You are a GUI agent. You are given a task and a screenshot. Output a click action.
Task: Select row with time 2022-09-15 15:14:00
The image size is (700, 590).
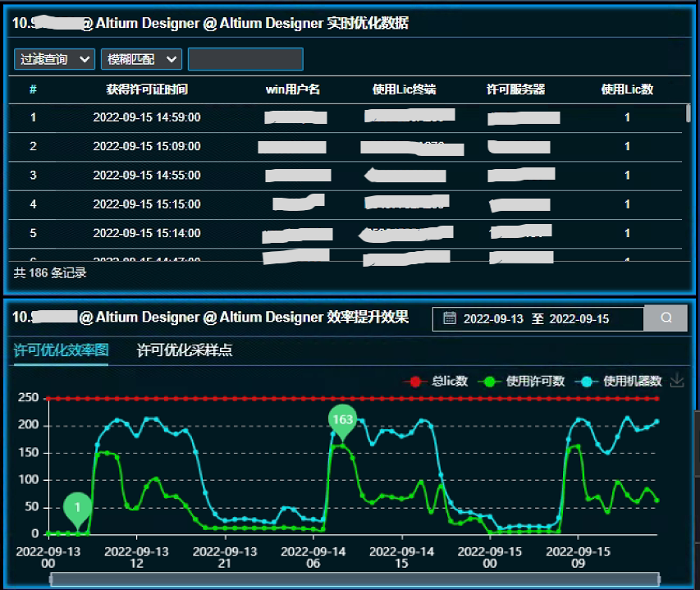pos(345,233)
